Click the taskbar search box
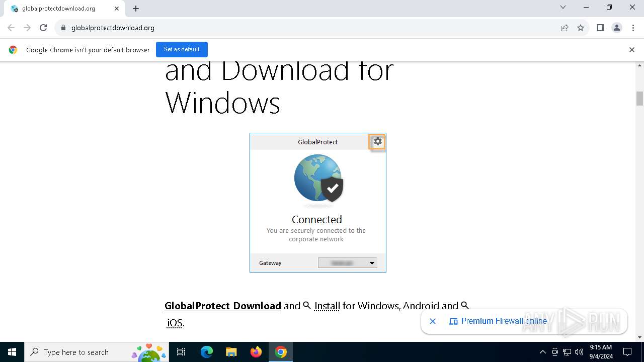The image size is (644, 362). point(97,352)
